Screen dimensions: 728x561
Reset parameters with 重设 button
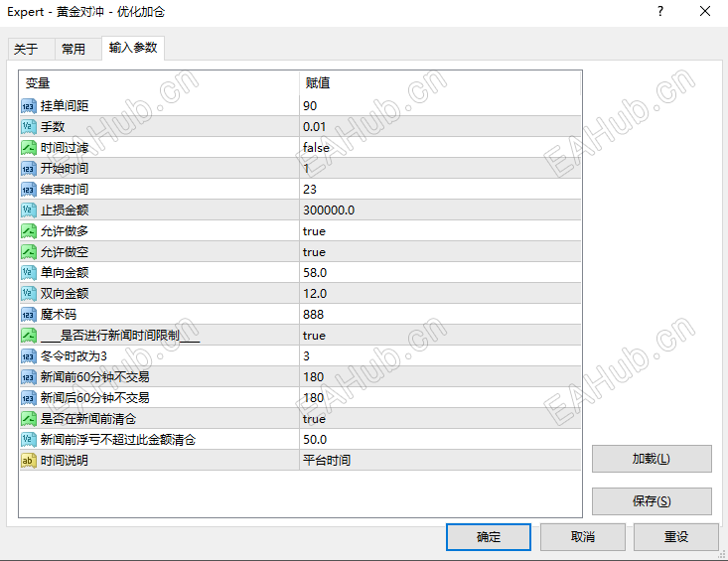point(676,537)
